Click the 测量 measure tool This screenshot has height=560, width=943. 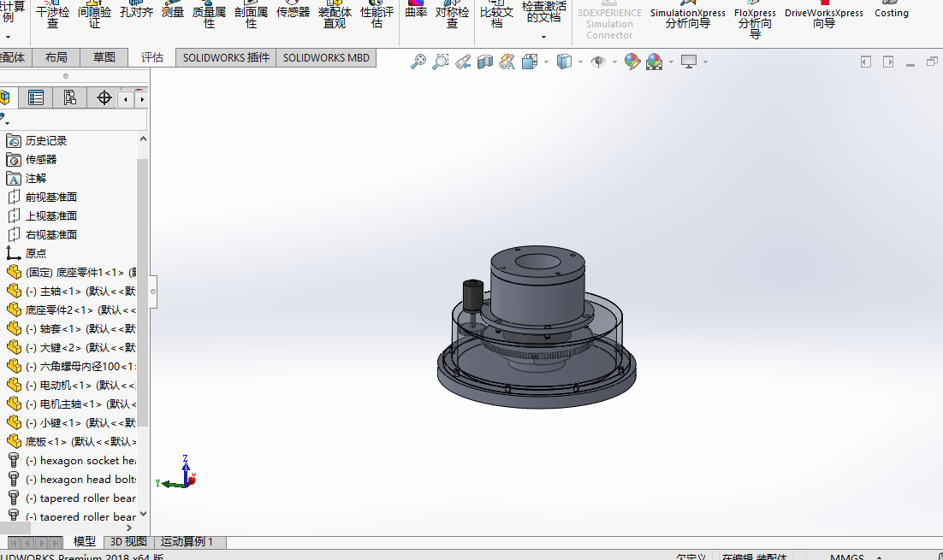173,9
